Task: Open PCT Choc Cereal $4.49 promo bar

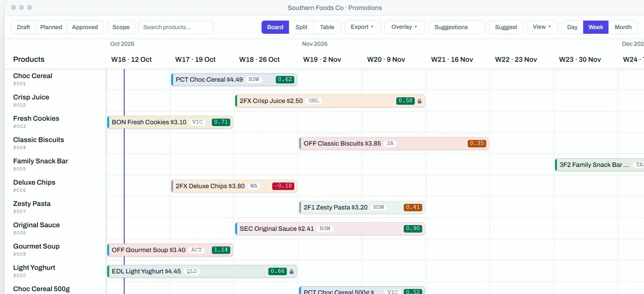Action: [234, 80]
